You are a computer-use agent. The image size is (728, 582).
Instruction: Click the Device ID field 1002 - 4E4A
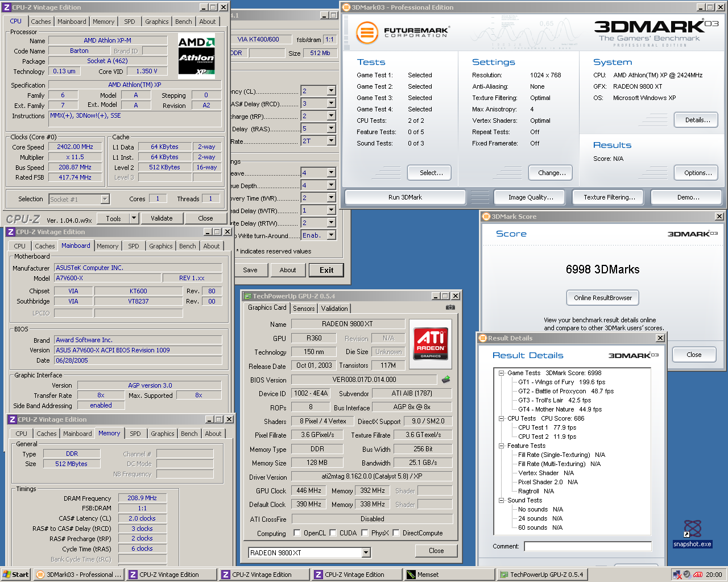click(x=310, y=393)
